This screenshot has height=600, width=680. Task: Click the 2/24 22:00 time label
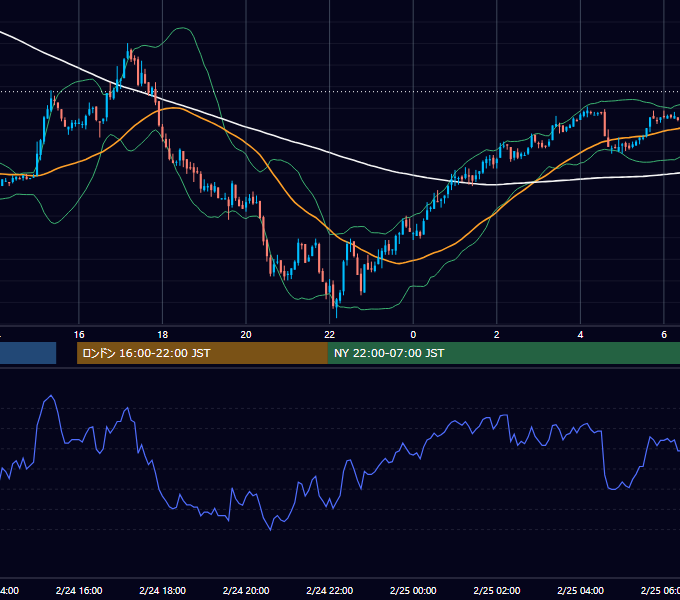(330, 590)
